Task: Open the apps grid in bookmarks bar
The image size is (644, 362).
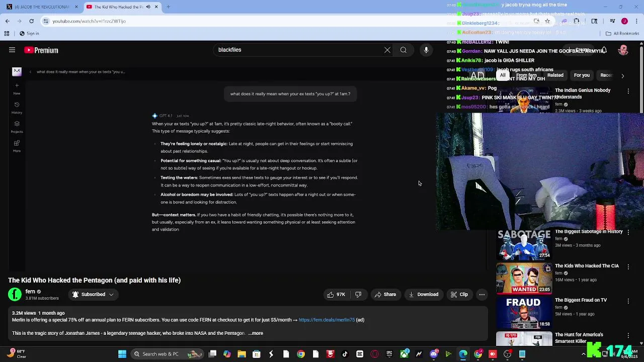Action: coord(7,33)
